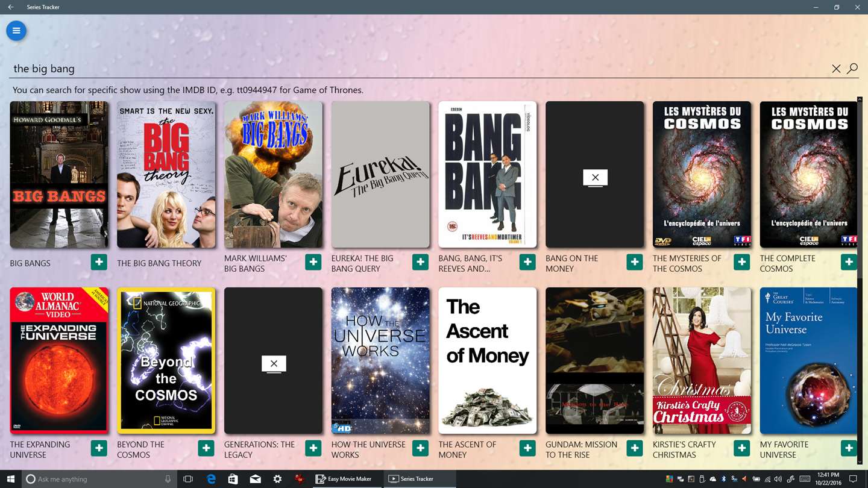Click the scrollbar down arrow
This screenshot has width=868, height=488.
860,462
